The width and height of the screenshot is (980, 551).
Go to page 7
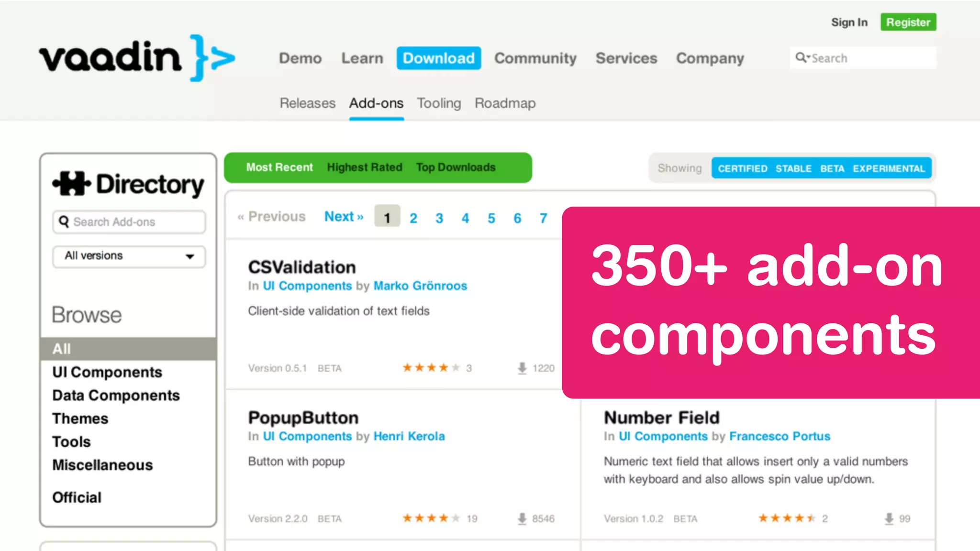point(543,218)
